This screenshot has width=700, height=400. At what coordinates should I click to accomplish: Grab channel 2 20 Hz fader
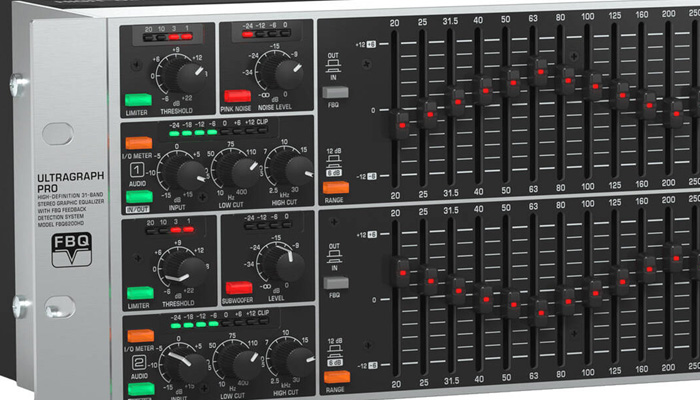click(x=402, y=272)
